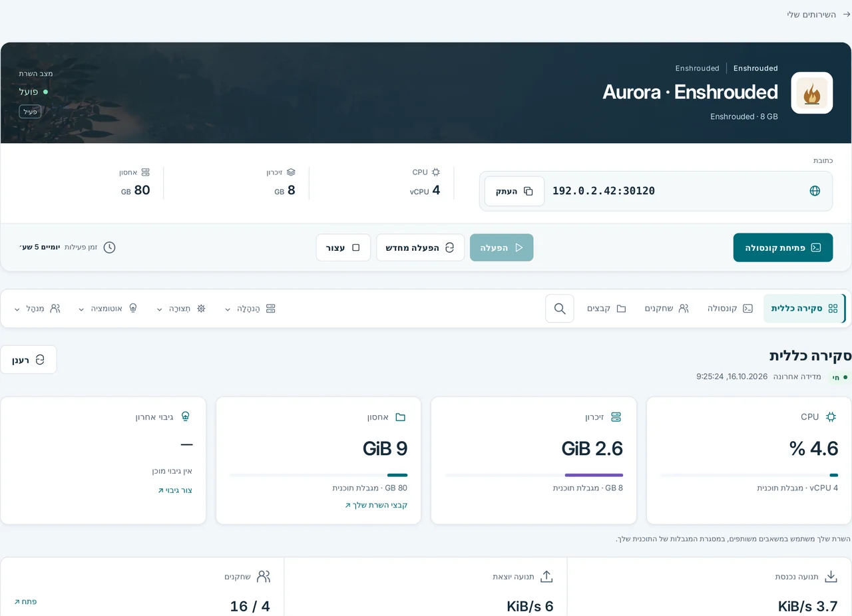Click the 16 / 4 players count

click(250, 606)
